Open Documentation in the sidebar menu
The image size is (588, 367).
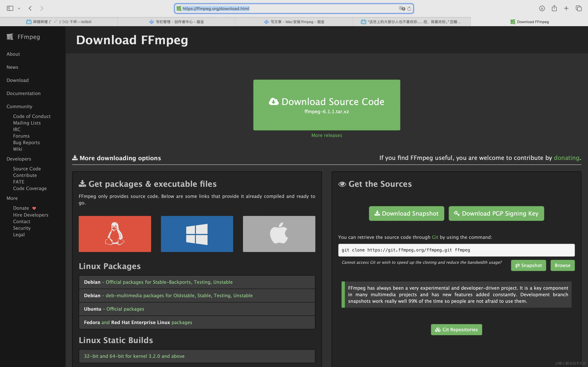[24, 93]
